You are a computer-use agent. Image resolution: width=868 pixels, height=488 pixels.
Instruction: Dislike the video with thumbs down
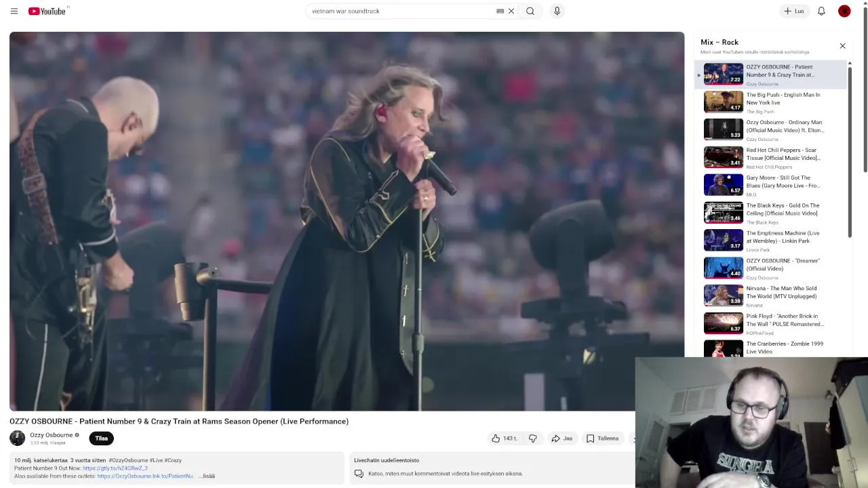click(532, 439)
